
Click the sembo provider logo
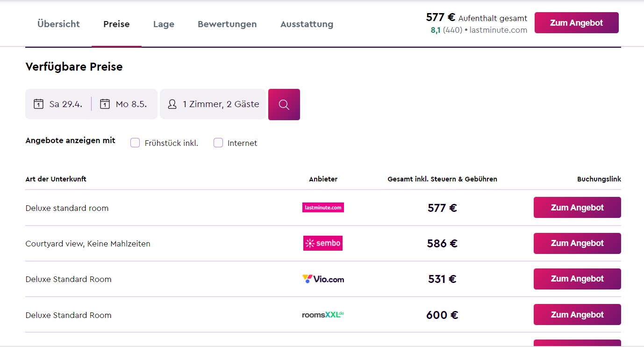[x=323, y=243]
